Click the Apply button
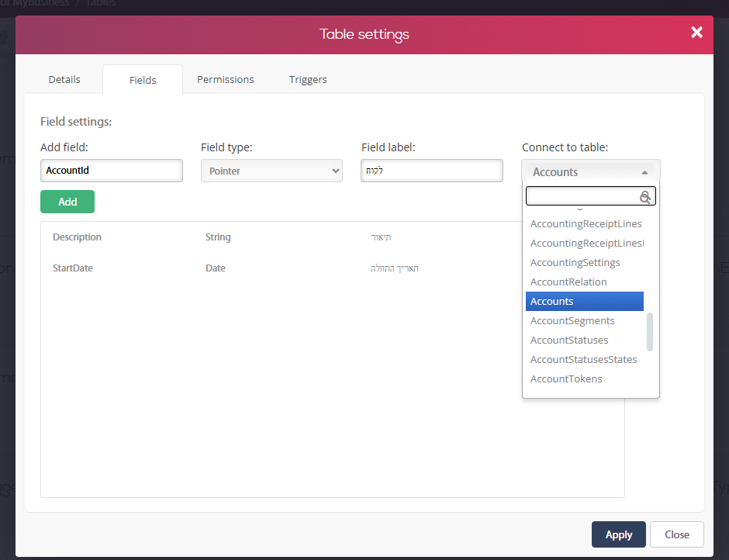This screenshot has width=729, height=560. click(618, 534)
